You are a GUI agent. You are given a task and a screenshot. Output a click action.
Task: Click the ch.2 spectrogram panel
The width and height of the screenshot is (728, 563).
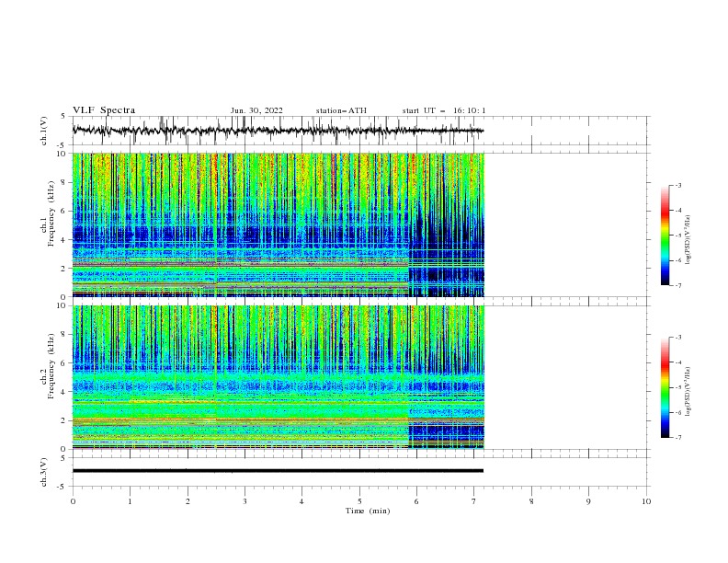tap(279, 377)
